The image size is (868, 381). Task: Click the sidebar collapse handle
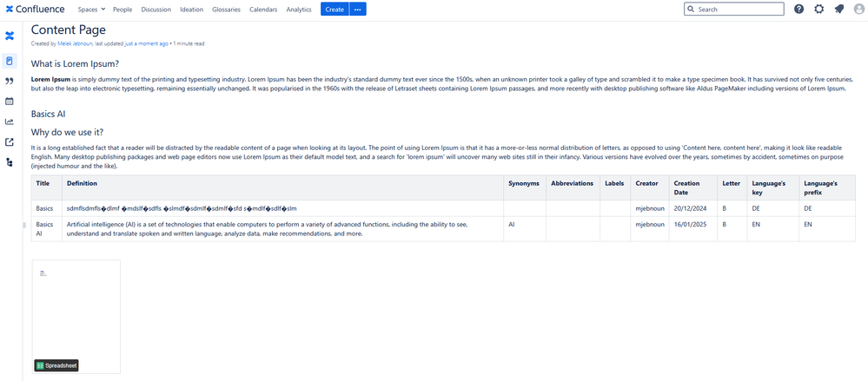click(x=23, y=225)
